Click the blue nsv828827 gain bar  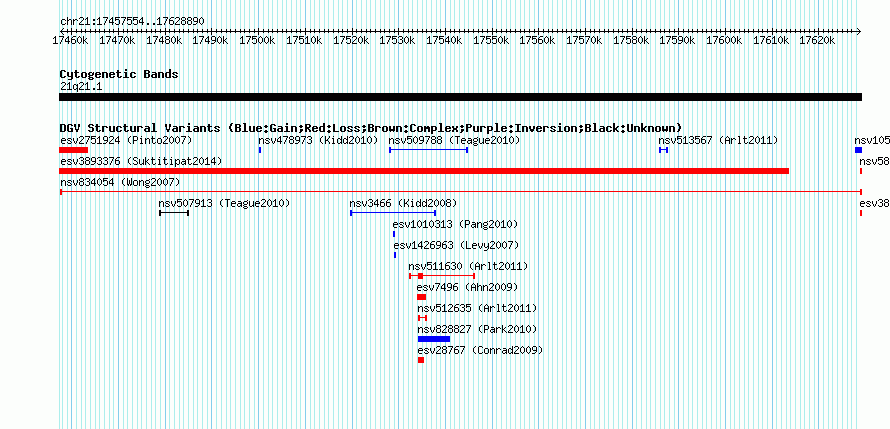[434, 339]
